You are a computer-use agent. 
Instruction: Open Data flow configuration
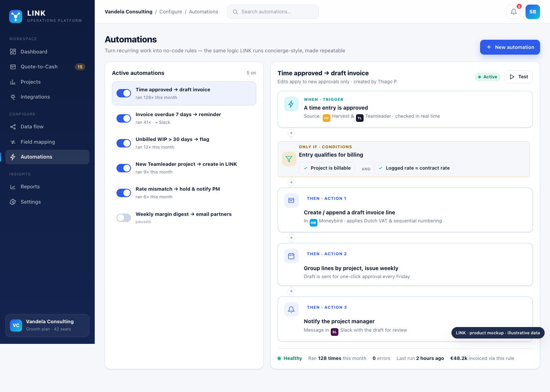(x=47, y=127)
